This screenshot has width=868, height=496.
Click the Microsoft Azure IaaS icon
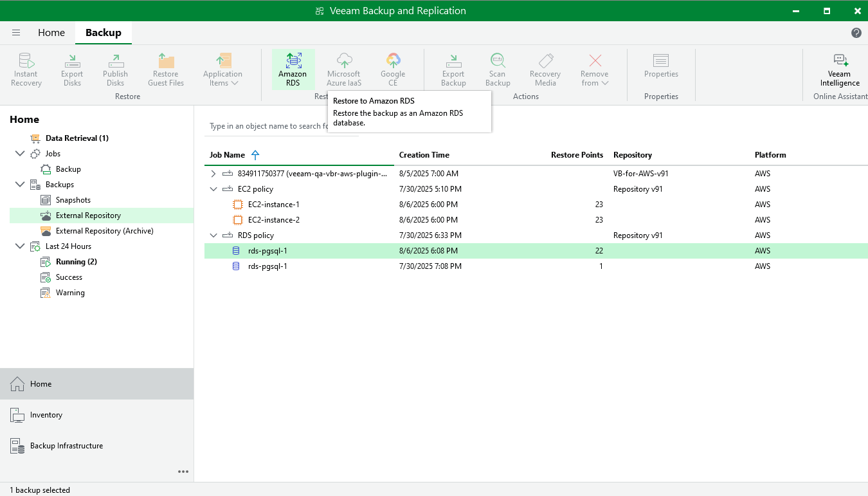tap(344, 69)
